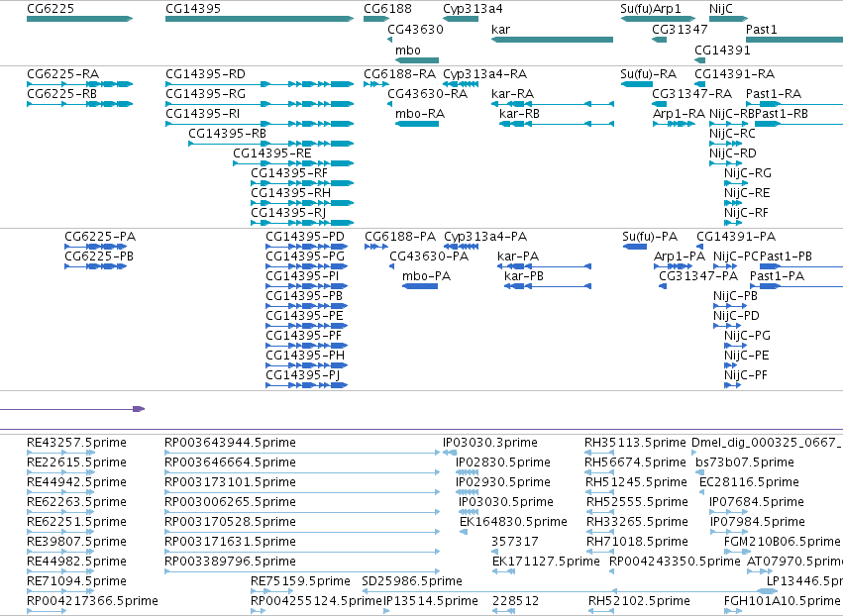Click transcript CG14395-RG
843x616 pixels.
click(260, 104)
